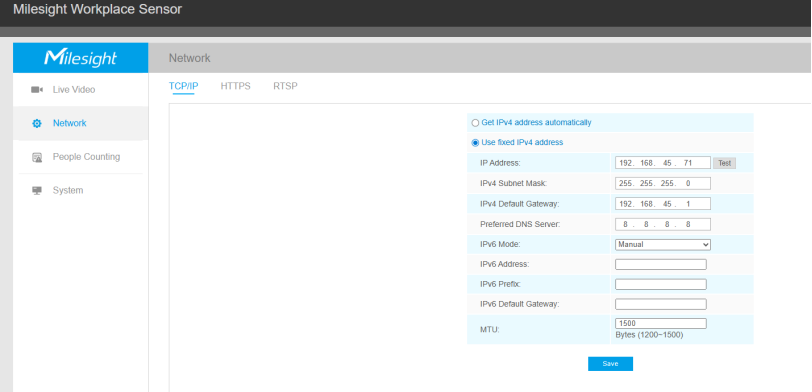Click the Preferred DNS Server field
Screen dimensions: 812x392
coord(663,224)
